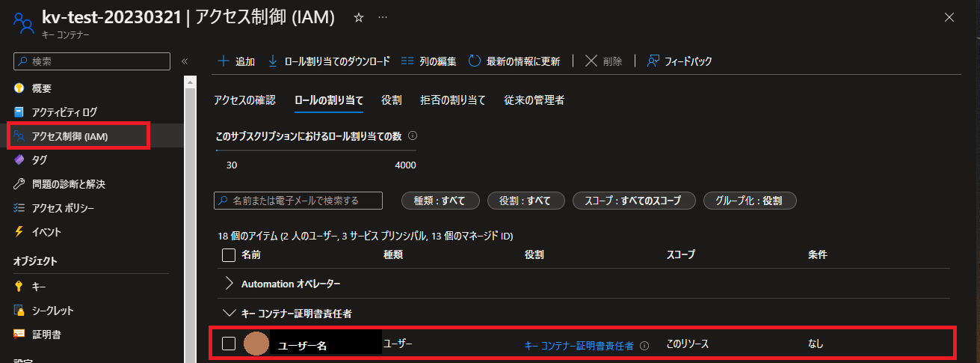Viewport: 980px width, 363px height.
Task: Favorite this page with the star icon
Action: [358, 17]
